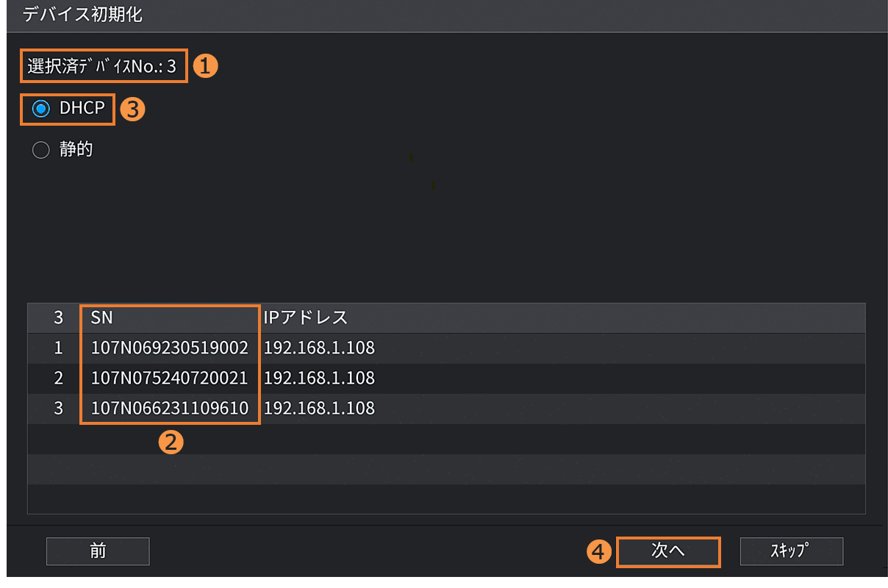Viewport: 888px width, 588px height.
Task: Click the IP address in row 2
Action: pyautogui.click(x=319, y=378)
